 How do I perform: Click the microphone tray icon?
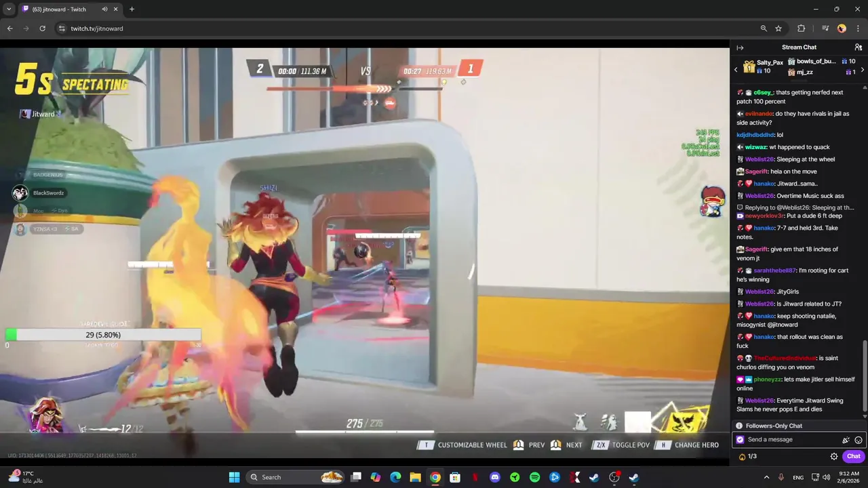click(x=781, y=477)
